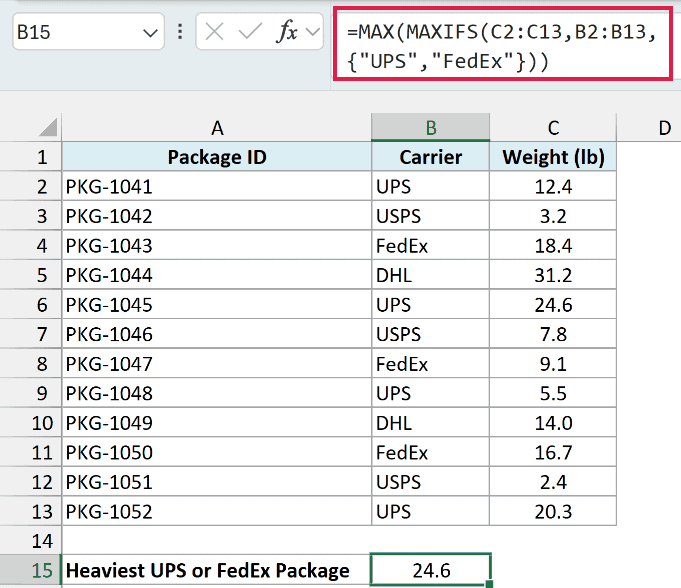The width and height of the screenshot is (681, 588).
Task: Select row 14 header
Action: click(x=31, y=541)
